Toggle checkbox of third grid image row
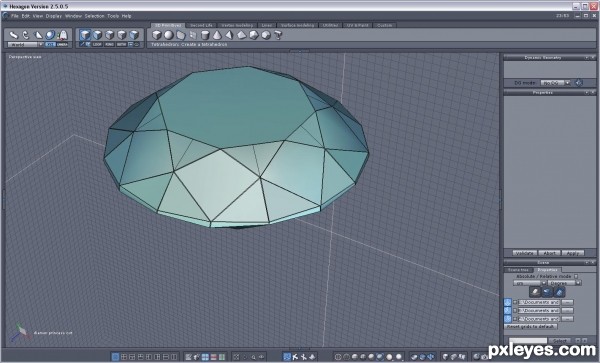Image resolution: width=600 pixels, height=363 pixels. 515,319
